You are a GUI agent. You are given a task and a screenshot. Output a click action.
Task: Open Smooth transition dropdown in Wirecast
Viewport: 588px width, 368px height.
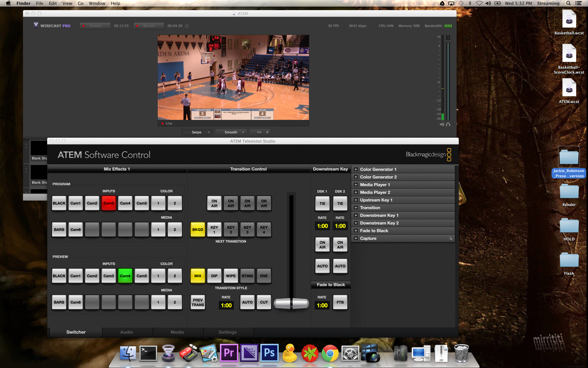231,132
